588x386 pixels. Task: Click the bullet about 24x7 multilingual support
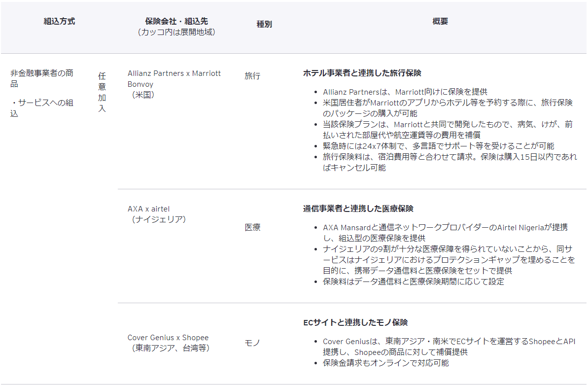[x=438, y=146]
